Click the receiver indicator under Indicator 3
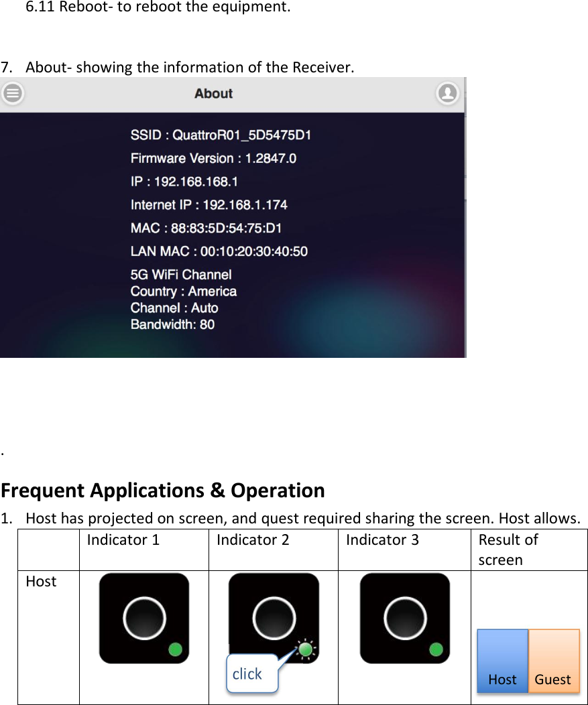 pyautogui.click(x=403, y=617)
